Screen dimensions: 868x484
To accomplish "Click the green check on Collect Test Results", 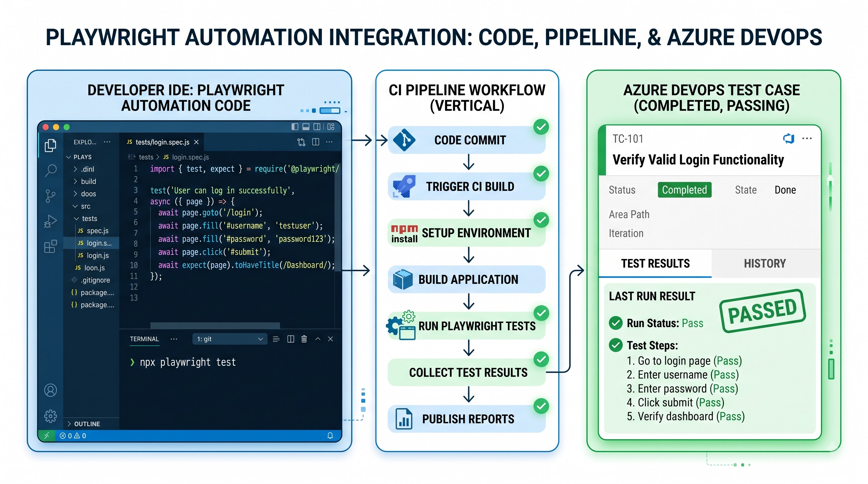I will point(541,360).
